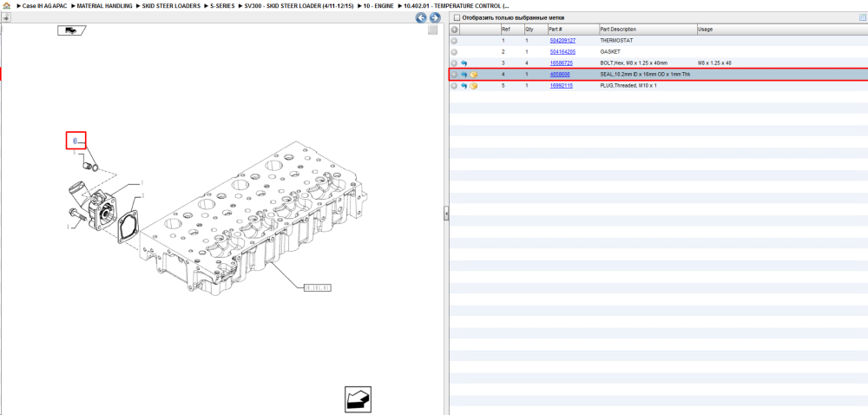
Task: Click the vehicle orientation icon above diagram
Action: point(71,30)
